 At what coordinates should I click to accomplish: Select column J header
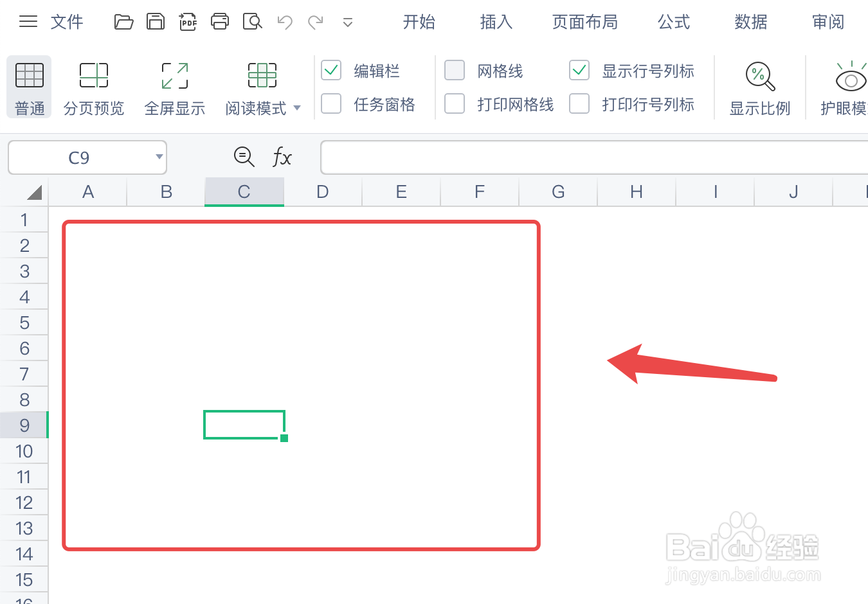(x=793, y=192)
